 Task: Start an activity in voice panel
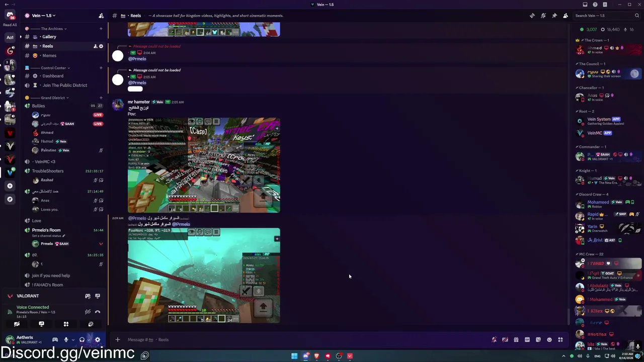point(66,324)
